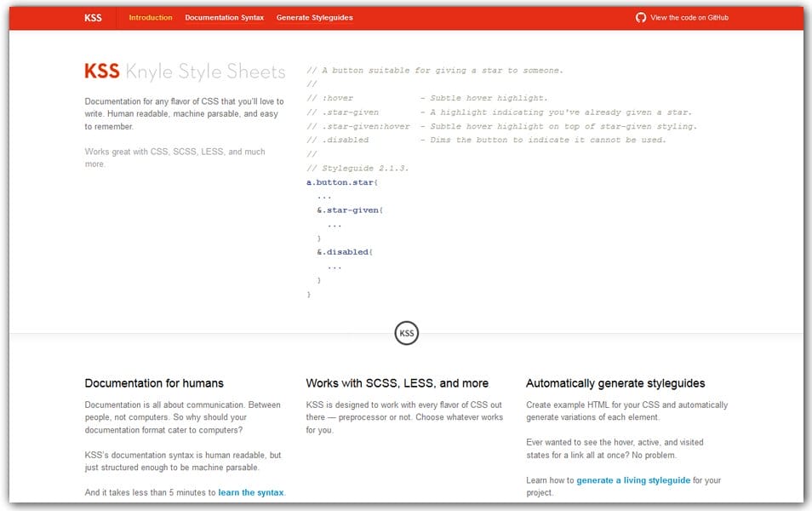Open the Generate Styleguides navigation item
This screenshot has width=812, height=511.
314,17
